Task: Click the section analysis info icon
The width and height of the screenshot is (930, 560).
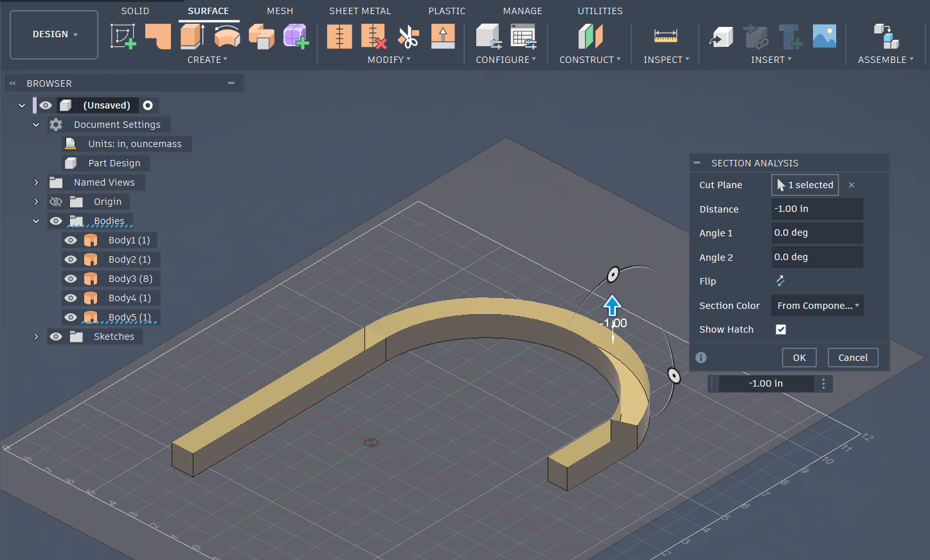Action: [x=701, y=358]
